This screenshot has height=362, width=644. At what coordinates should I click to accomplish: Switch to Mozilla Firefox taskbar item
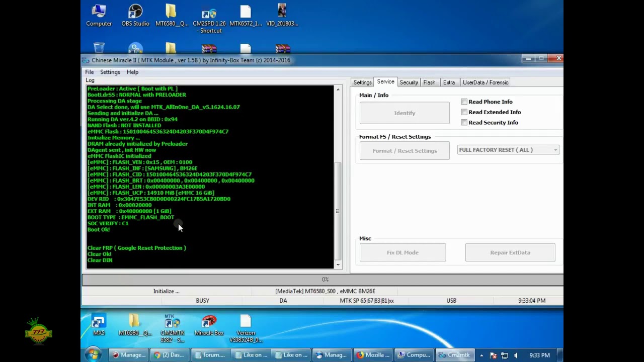tap(372, 355)
